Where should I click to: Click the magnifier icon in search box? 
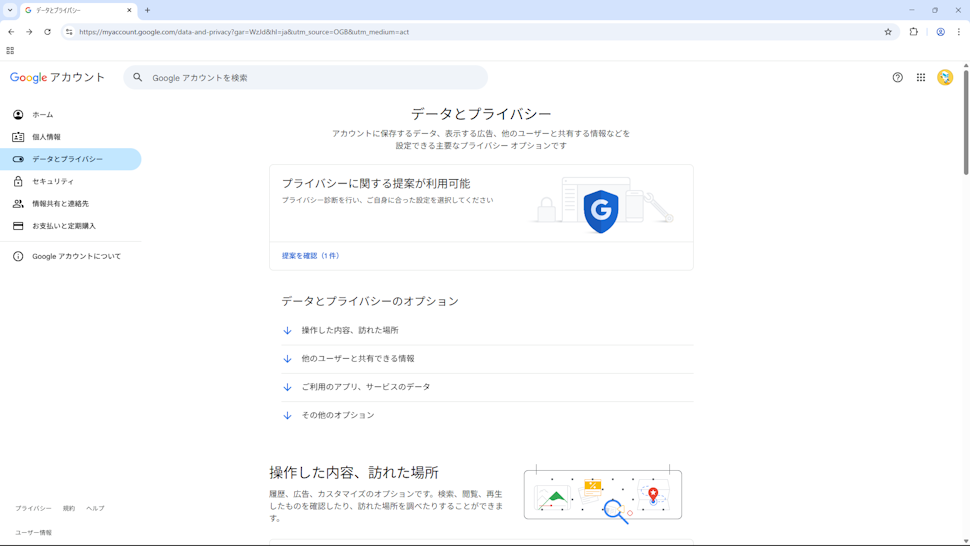[x=137, y=77]
